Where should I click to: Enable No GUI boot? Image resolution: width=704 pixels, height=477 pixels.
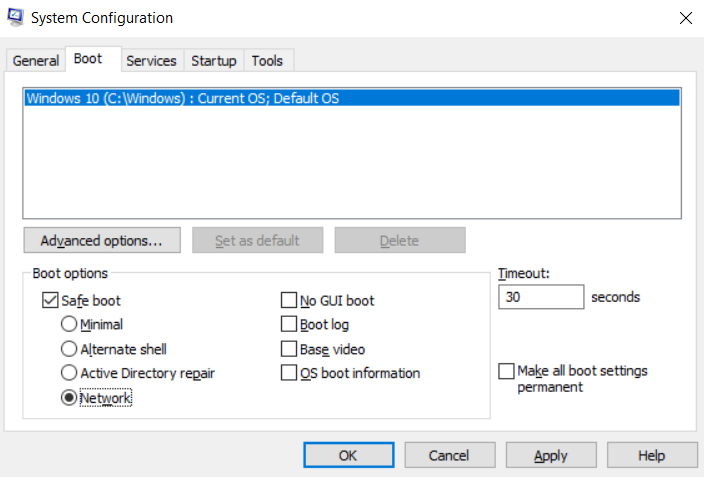pos(289,300)
